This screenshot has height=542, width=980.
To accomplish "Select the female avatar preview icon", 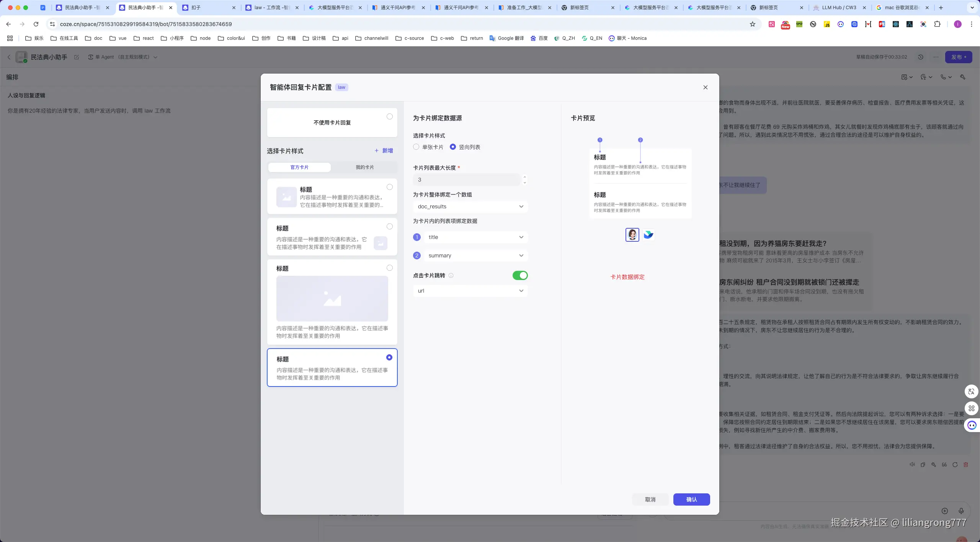I will pos(632,234).
